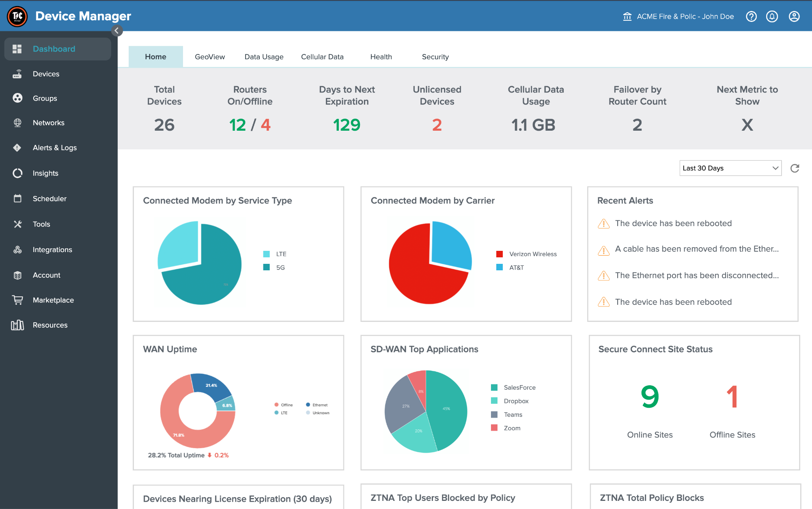Click the Cellular Data Usage 1.1 GB
Viewport: 812px width, 509px height.
coord(533,125)
